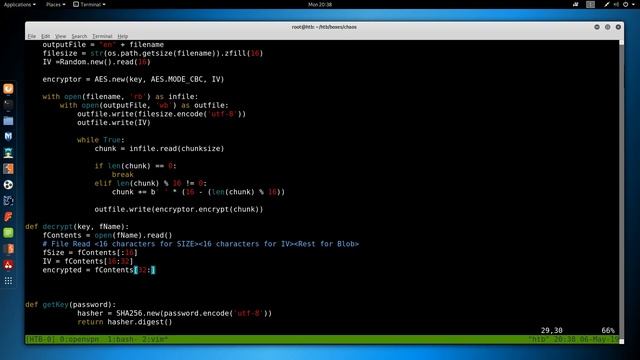This screenshot has width=640, height=360.
Task: Open the Search menu of terminal window
Action: [79, 36]
